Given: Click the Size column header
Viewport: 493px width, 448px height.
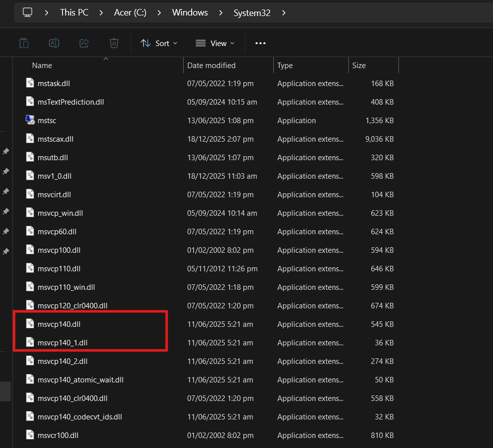Looking at the screenshot, I should pos(359,66).
